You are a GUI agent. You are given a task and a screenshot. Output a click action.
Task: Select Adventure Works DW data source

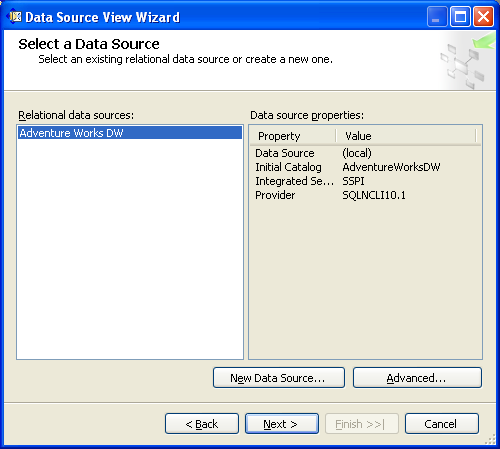pos(130,133)
